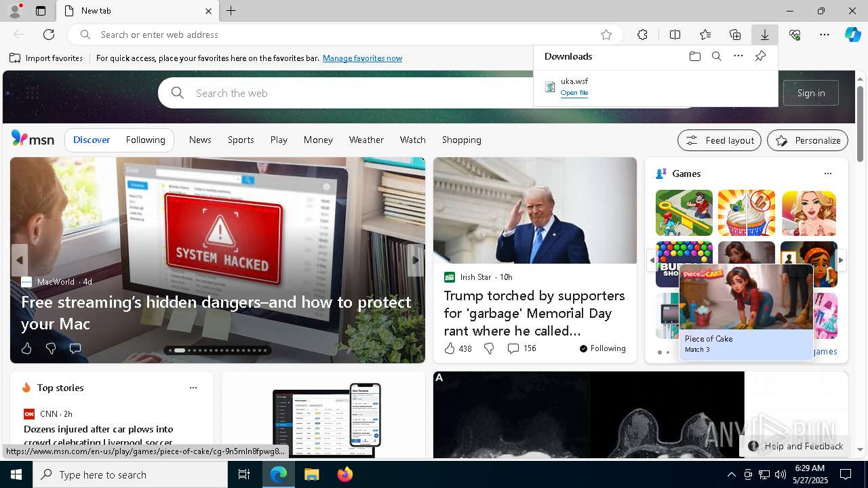Switch to the Following tab
868x488 pixels.
click(145, 140)
